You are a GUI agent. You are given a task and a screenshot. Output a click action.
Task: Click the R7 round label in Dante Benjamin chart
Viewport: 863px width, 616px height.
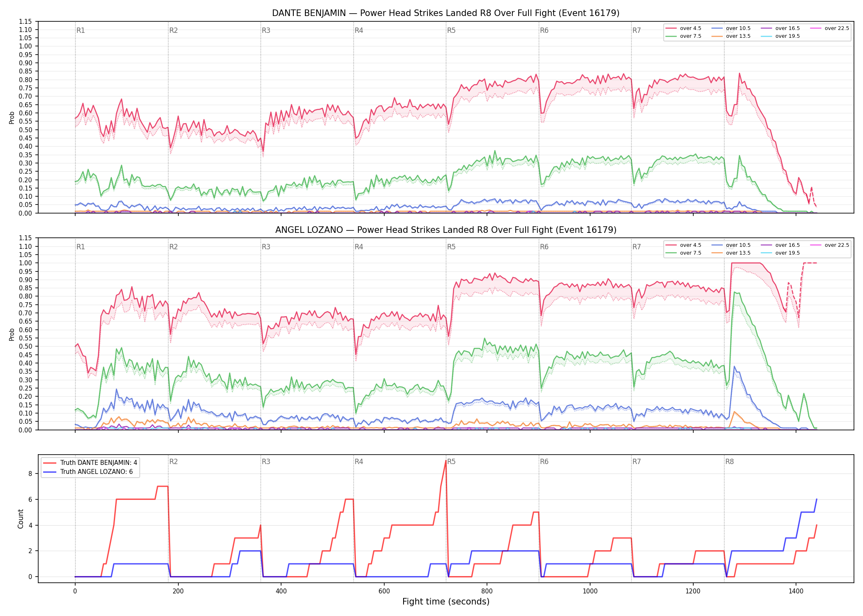[637, 30]
